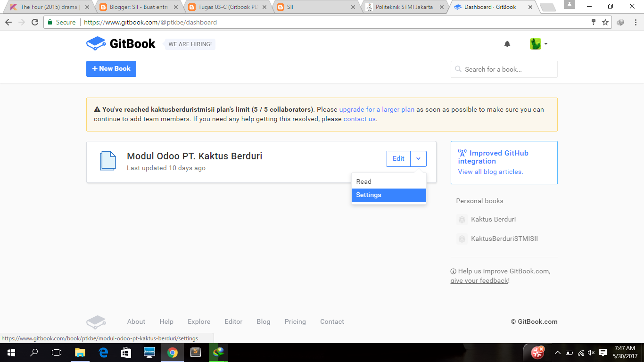
Task: Click the green battery-style avatar swatch
Action: pyautogui.click(x=536, y=43)
